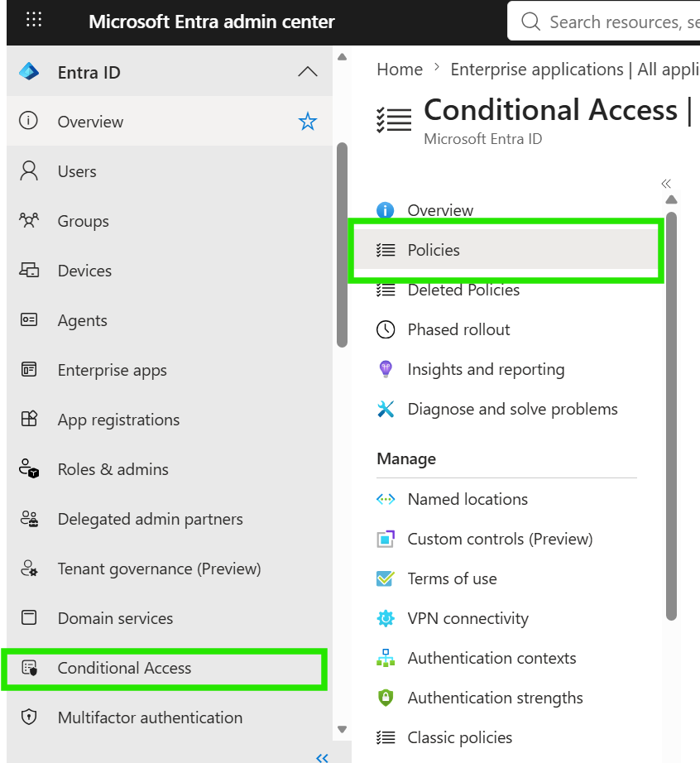700x763 pixels.
Task: Collapse the left sidebar using bottom double chevron
Action: pos(322,758)
